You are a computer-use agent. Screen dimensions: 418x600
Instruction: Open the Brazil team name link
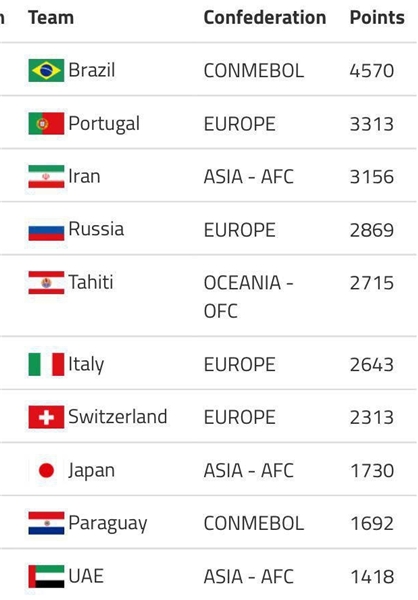(91, 70)
